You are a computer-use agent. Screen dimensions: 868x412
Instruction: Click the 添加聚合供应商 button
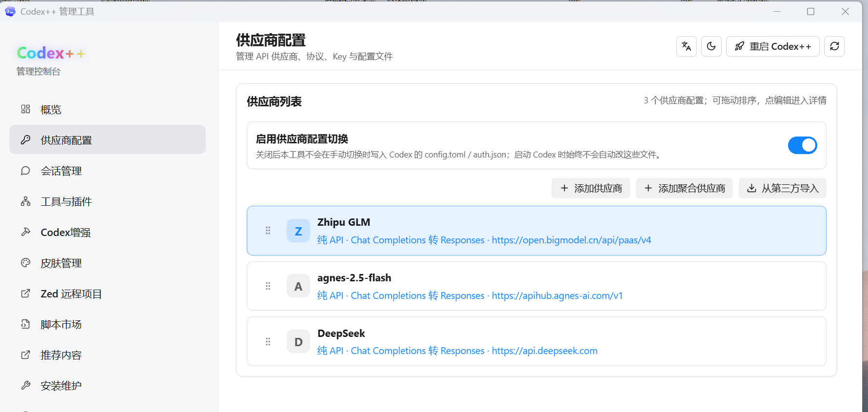(x=684, y=188)
